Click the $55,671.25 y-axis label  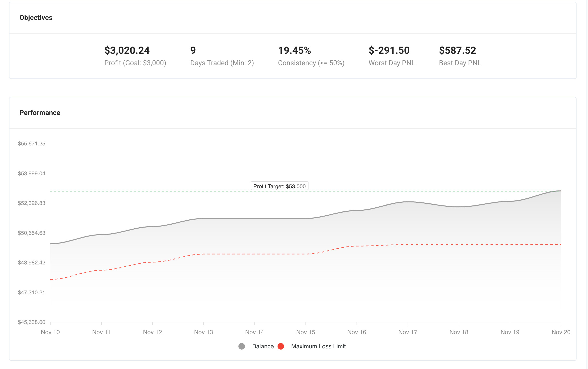pos(32,144)
